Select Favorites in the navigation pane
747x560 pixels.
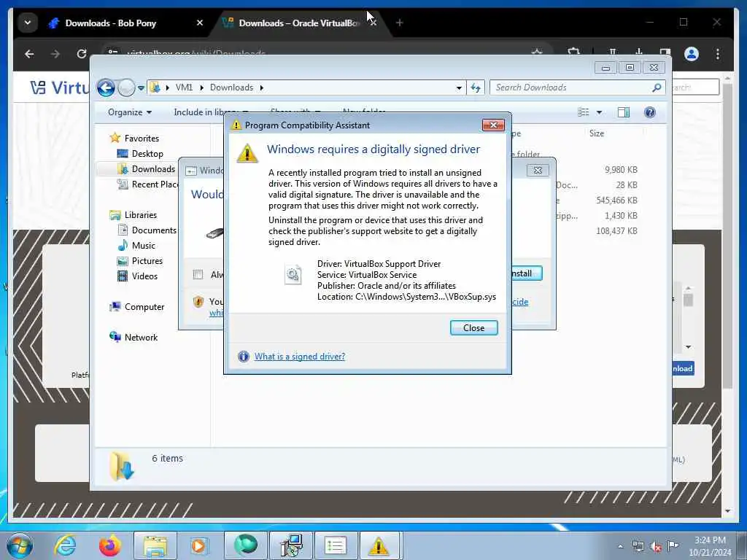point(142,138)
